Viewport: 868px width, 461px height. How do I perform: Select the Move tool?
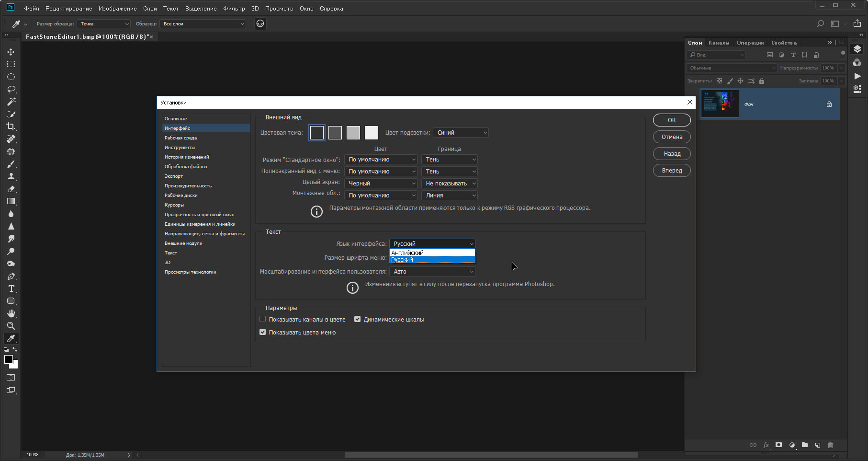click(11, 52)
